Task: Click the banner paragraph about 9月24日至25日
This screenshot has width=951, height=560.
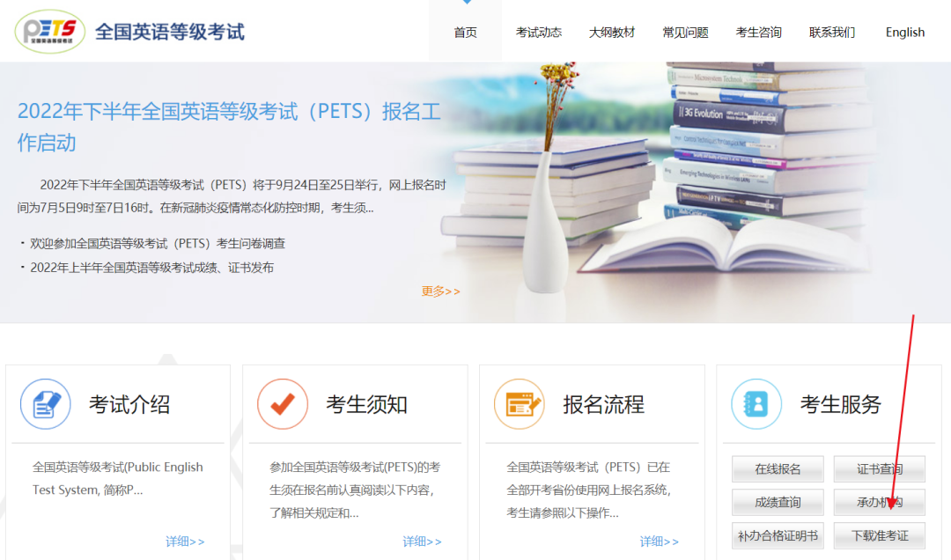Action: click(x=232, y=196)
